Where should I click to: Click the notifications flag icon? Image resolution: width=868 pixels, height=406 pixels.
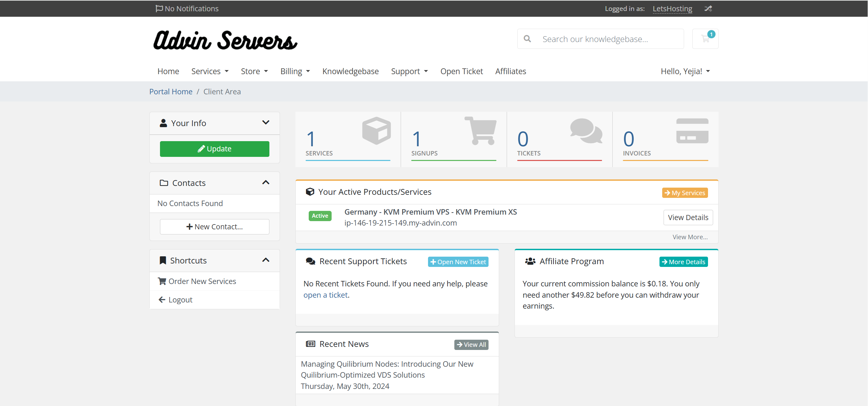[159, 9]
